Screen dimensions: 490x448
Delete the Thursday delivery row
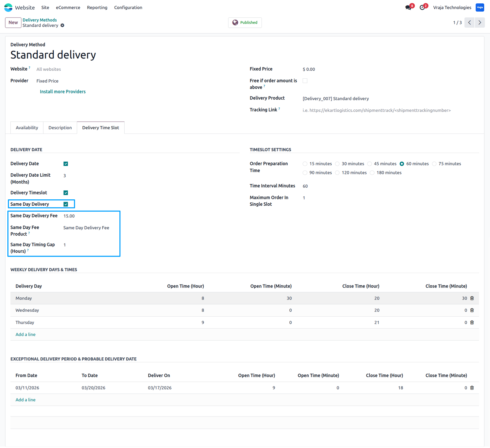(472, 322)
